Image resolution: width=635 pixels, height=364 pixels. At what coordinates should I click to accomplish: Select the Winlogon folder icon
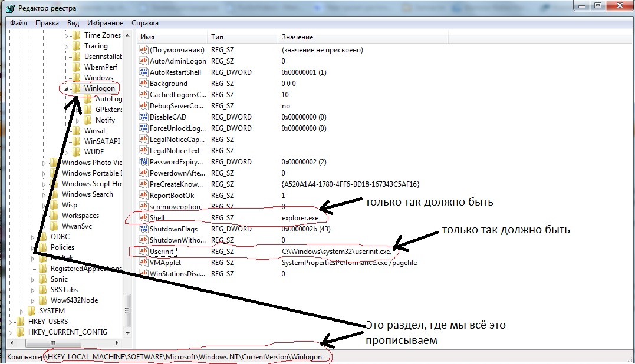(76, 88)
